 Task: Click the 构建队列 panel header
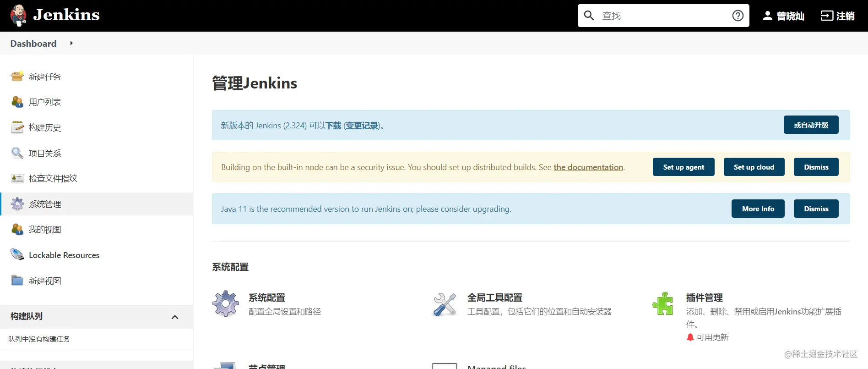coord(97,317)
